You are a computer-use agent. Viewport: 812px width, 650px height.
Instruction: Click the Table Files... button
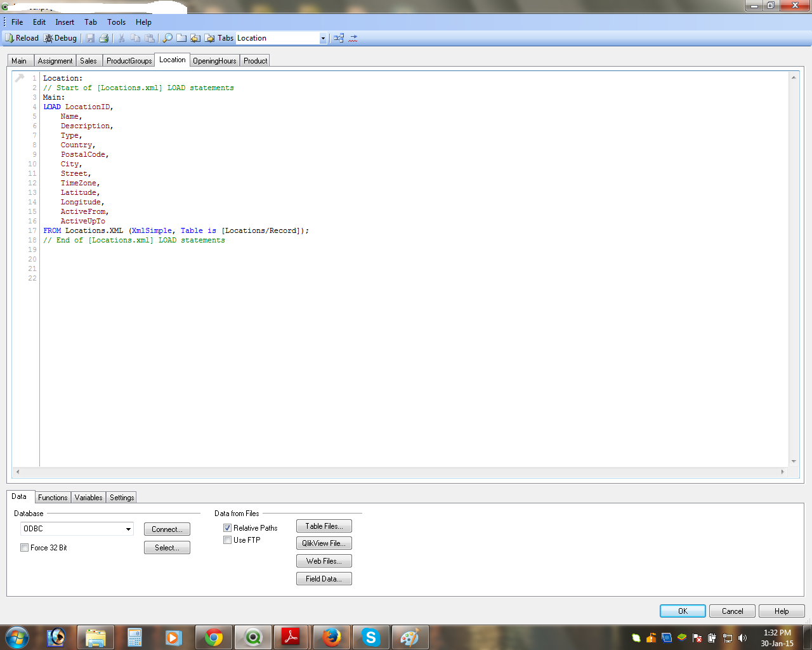(324, 526)
